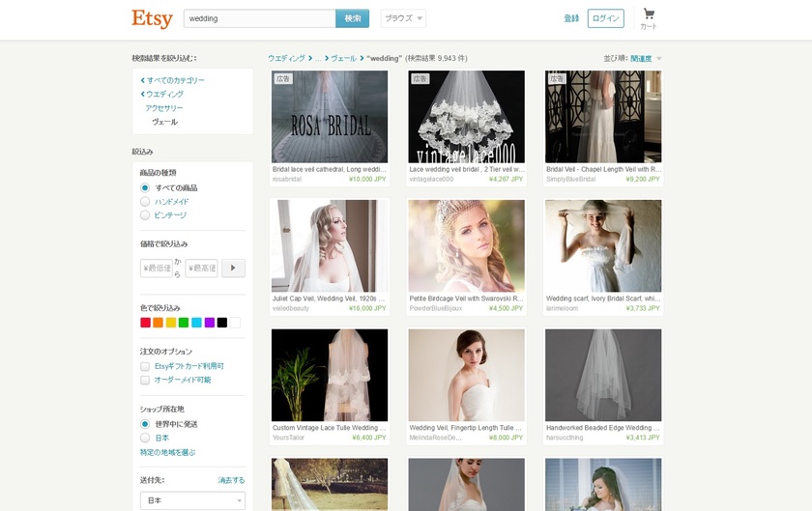Filter by white color swatch

[235, 323]
